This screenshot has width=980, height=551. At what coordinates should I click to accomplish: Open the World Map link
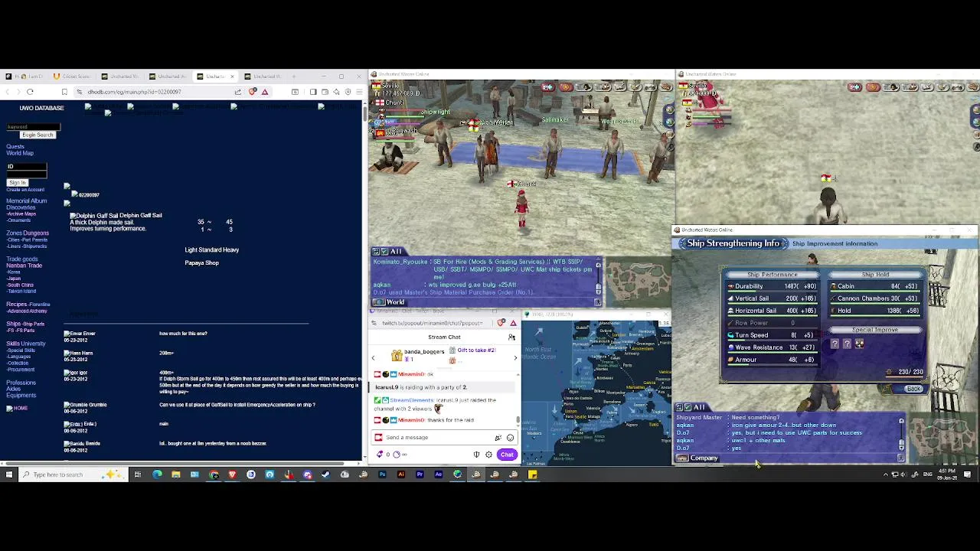click(20, 153)
